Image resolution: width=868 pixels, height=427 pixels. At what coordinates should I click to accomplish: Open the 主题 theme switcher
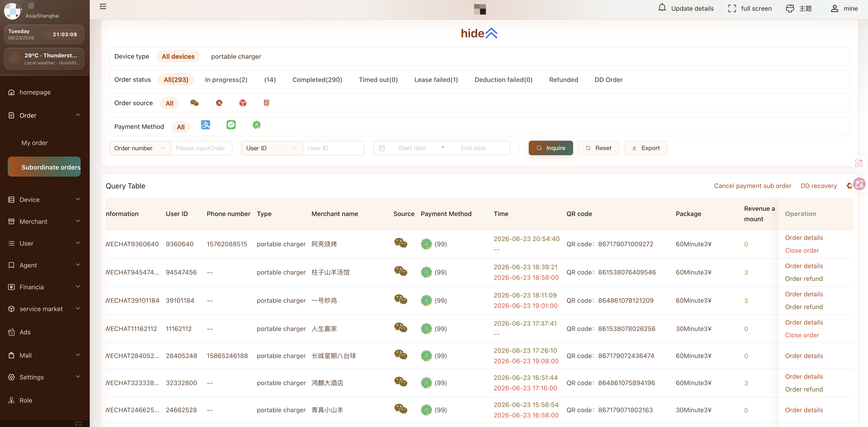[799, 8]
